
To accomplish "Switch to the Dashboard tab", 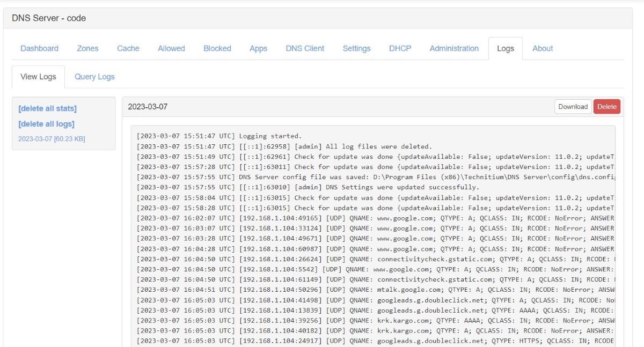I will click(x=39, y=48).
